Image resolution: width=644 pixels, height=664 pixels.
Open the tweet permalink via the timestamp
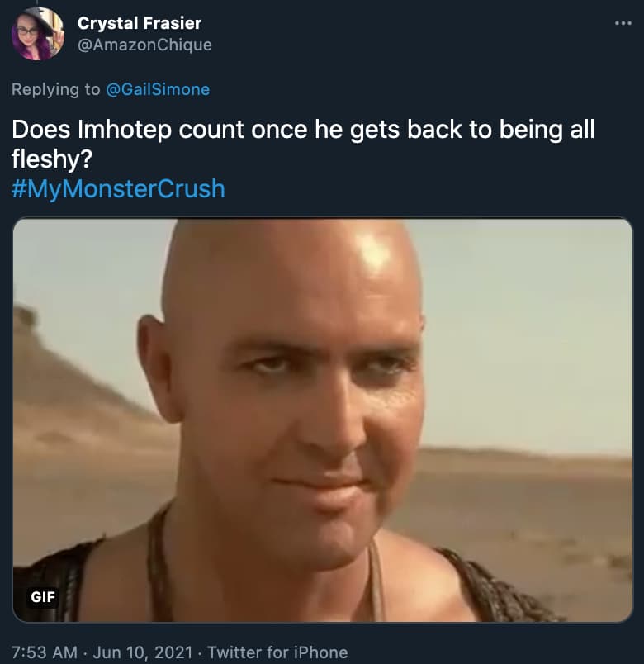coord(39,652)
